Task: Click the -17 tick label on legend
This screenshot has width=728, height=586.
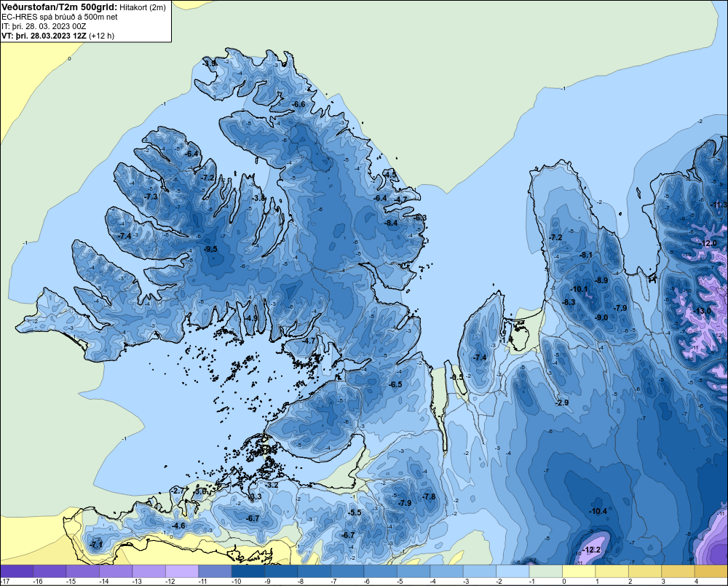Action: click(5, 582)
